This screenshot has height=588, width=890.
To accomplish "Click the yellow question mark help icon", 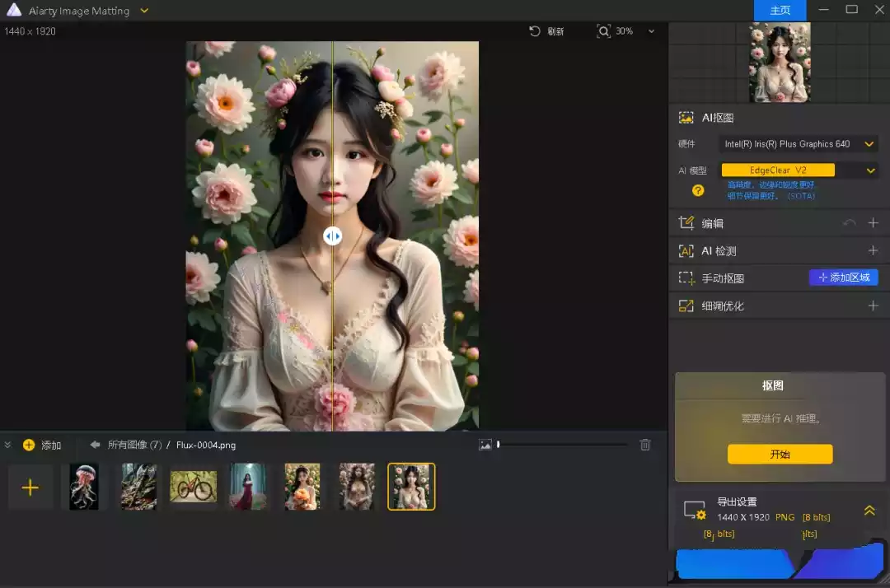I will 698,190.
